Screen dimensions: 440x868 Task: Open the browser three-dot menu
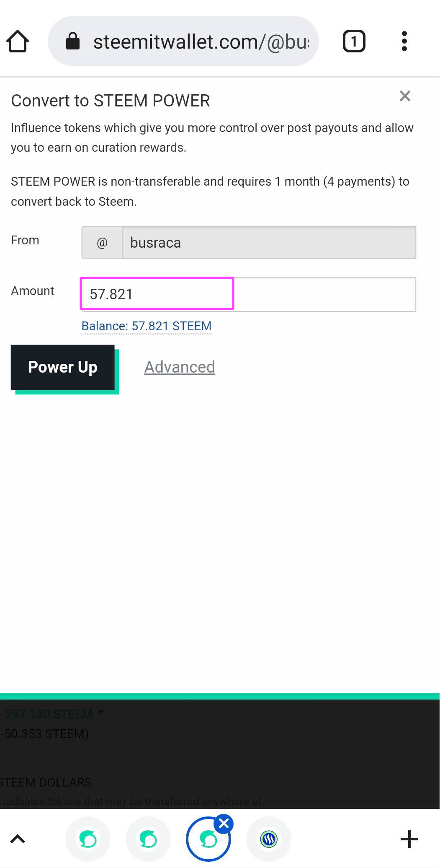tap(404, 41)
